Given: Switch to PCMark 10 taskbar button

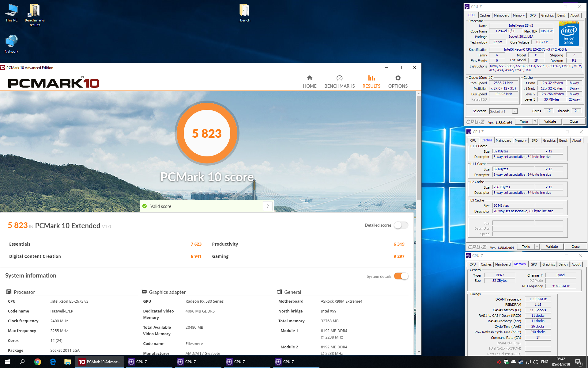Looking at the screenshot, I should 100,362.
